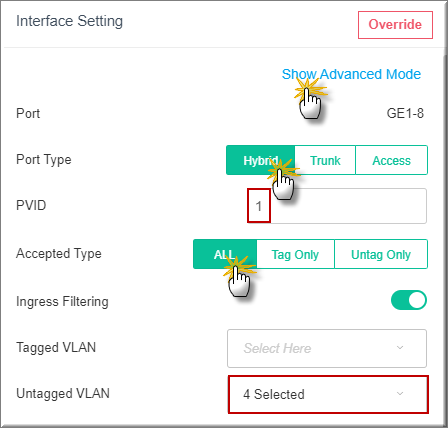Click the Interface Setting title

pos(69,21)
